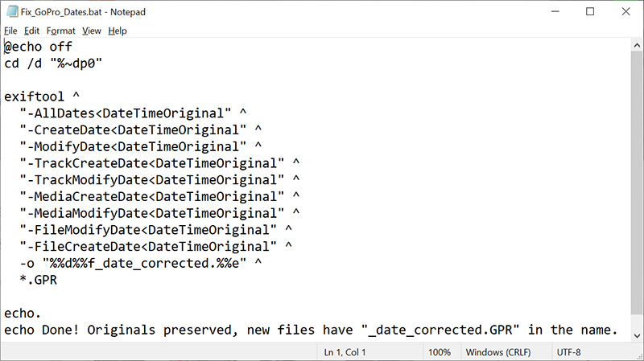Screen dimensions: 644x361
Task: Place cursor on the "*.GPR" line
Action: click(38, 280)
